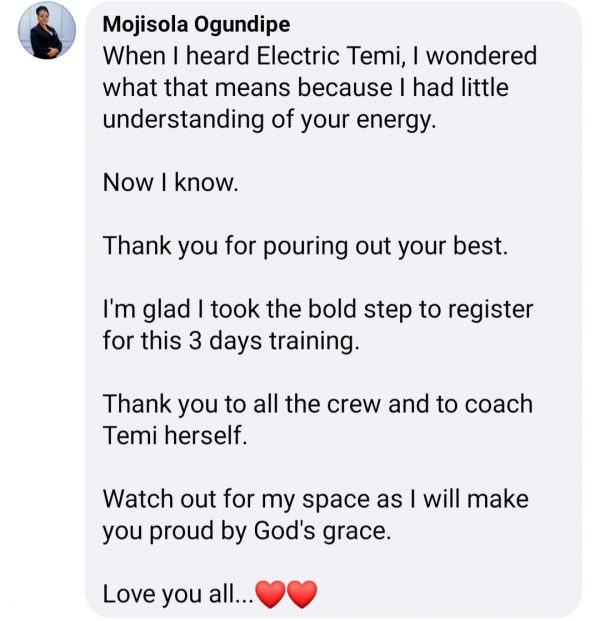Screen dimensions: 600x621
Task: Click "understanding of your energy" line
Action: pyautogui.click(x=269, y=119)
